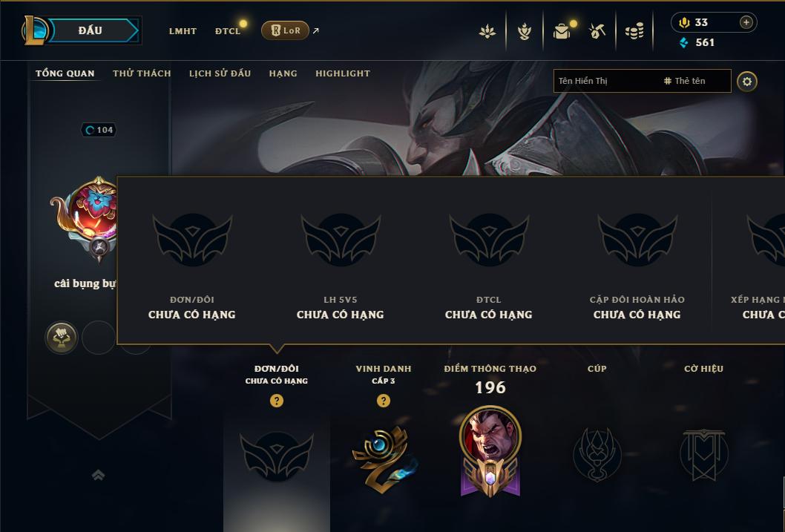Image resolution: width=785 pixels, height=532 pixels.
Task: Switch to THỬ THÁCH tab
Action: click(x=142, y=73)
